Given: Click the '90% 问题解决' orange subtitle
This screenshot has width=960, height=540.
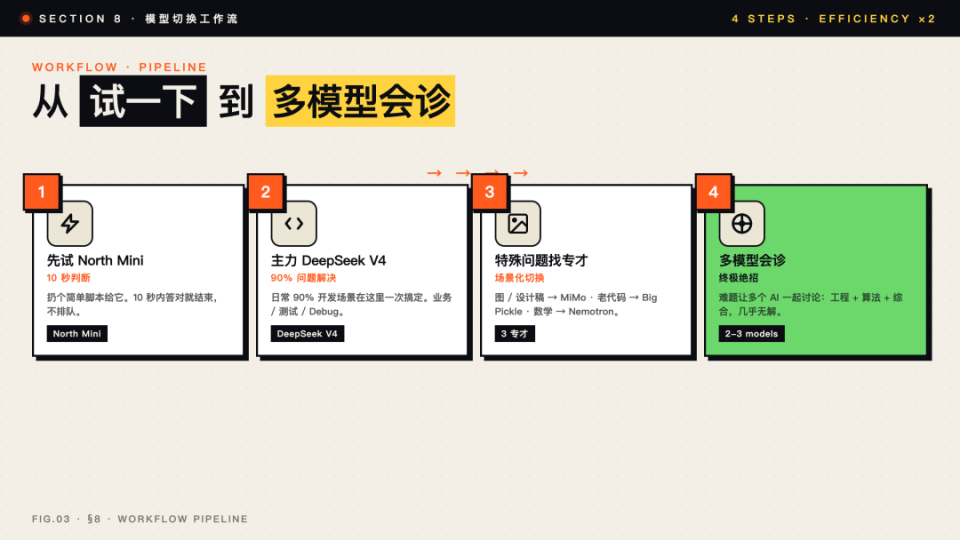Looking at the screenshot, I should pyautogui.click(x=304, y=278).
